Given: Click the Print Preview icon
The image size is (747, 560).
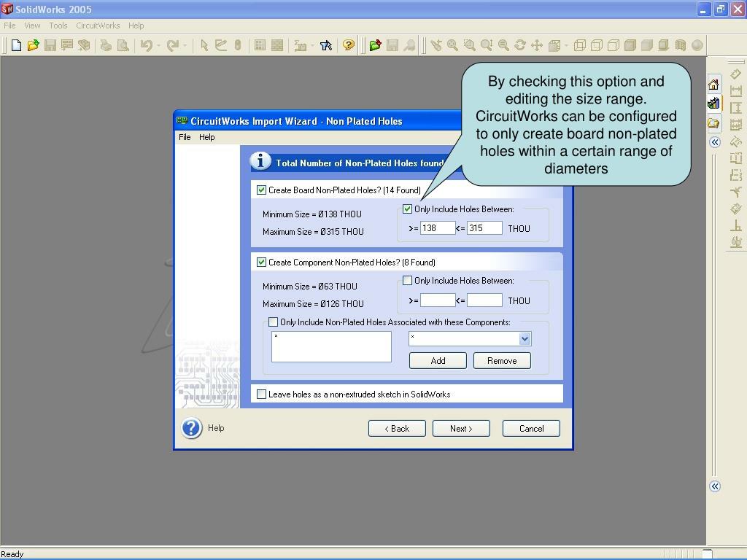Looking at the screenshot, I should pos(123,45).
